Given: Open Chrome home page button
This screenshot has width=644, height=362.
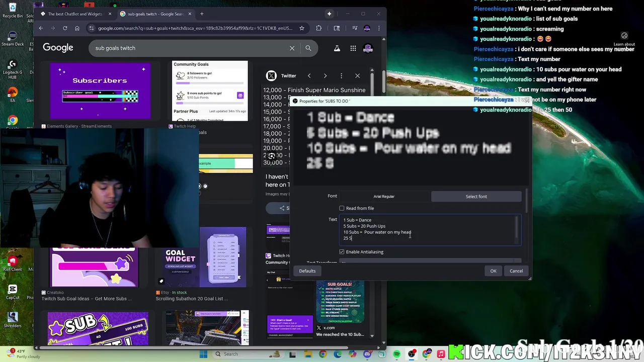Looking at the screenshot, I should (77, 28).
